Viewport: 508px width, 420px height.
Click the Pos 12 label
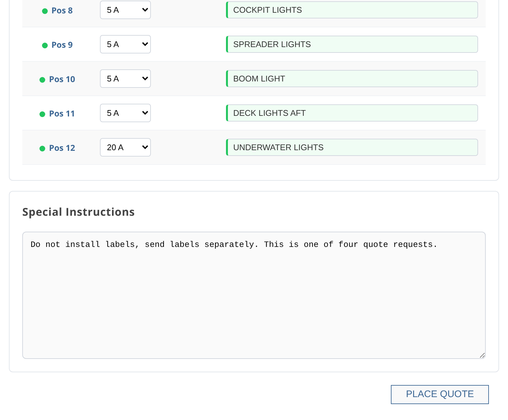(62, 148)
